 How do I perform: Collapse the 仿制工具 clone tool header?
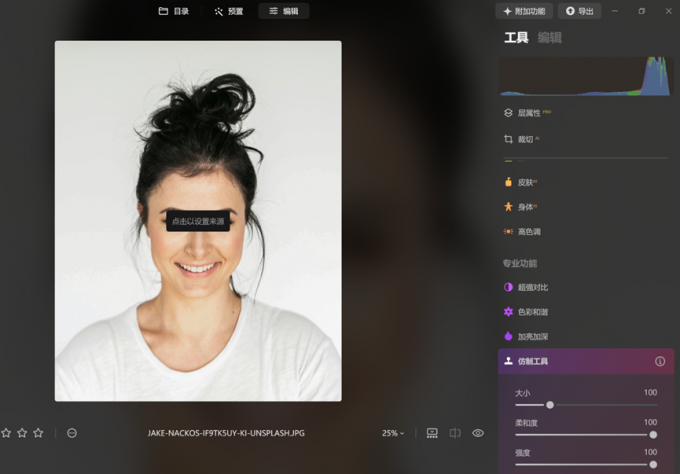[x=585, y=361]
